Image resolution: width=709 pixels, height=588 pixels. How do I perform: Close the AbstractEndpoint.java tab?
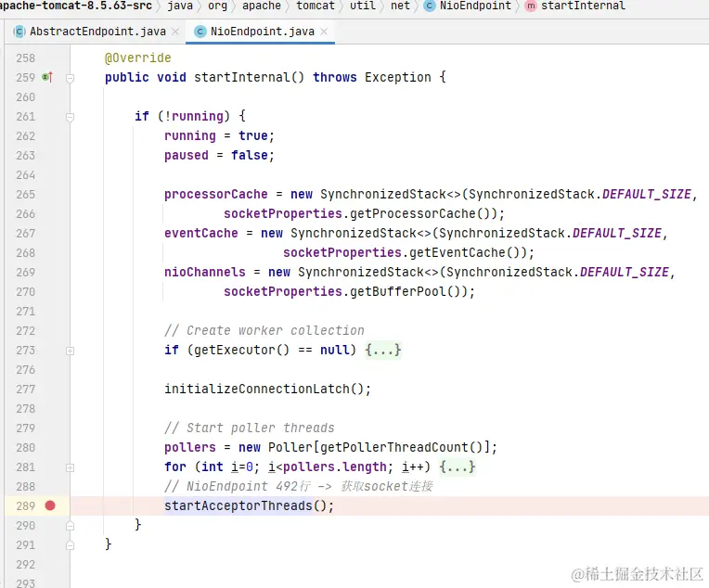[175, 32]
